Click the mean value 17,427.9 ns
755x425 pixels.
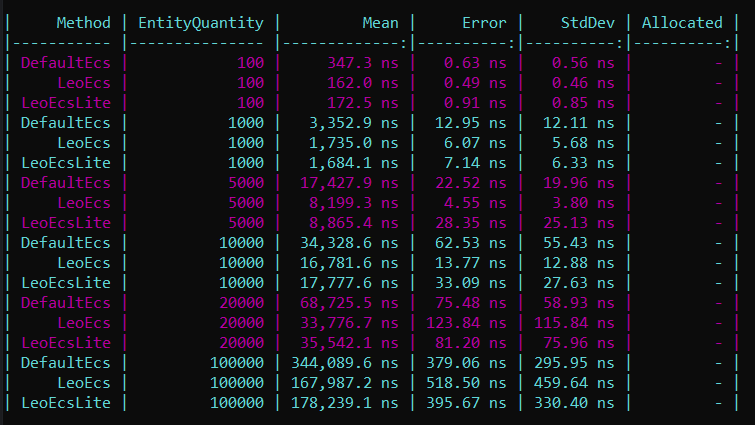(x=349, y=182)
